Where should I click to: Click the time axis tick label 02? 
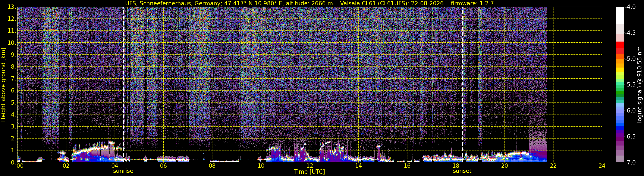66,166
